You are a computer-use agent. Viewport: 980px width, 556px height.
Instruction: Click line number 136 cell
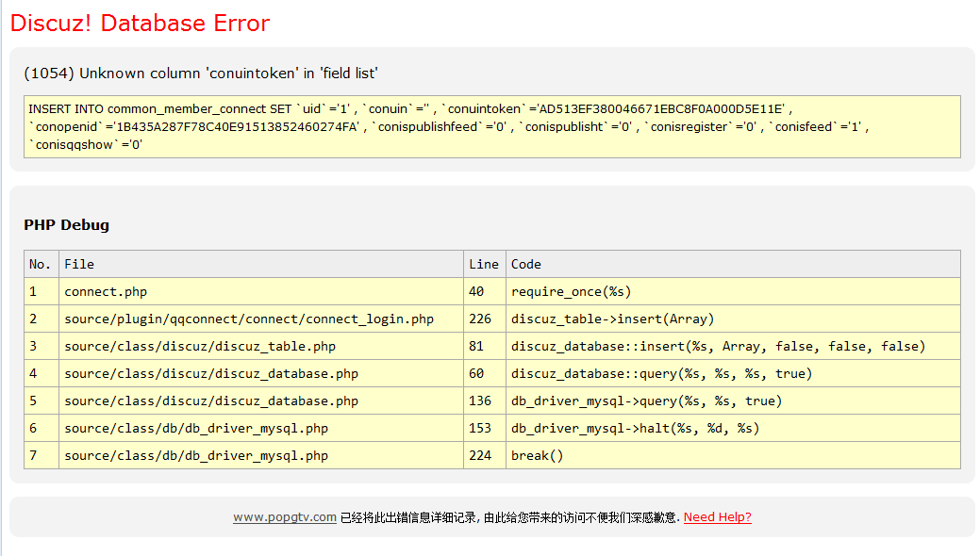[485, 401]
